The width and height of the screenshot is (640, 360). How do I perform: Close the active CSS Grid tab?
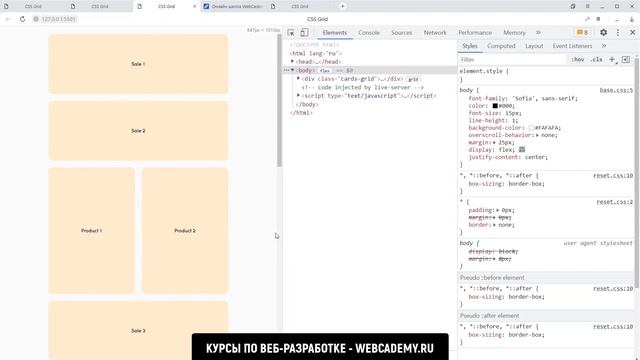[x=194, y=7]
